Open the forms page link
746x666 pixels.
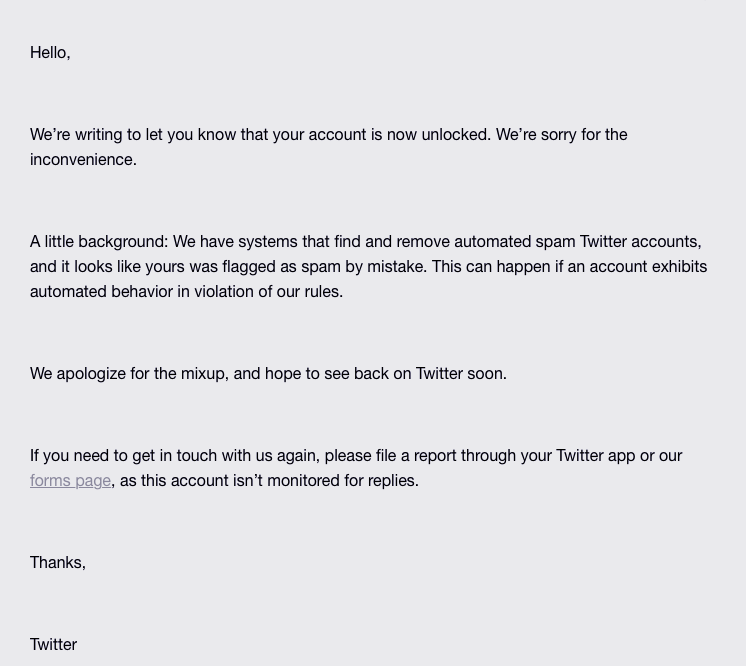(70, 481)
